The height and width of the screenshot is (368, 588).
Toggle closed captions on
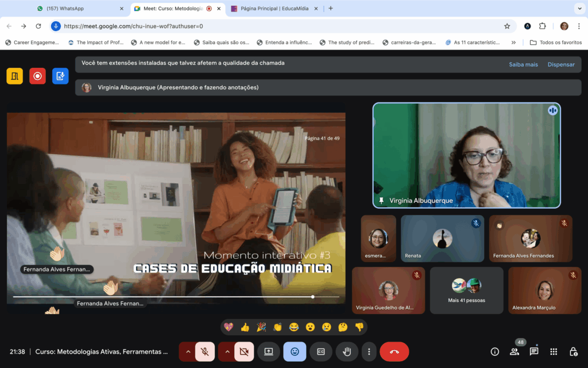tap(321, 351)
